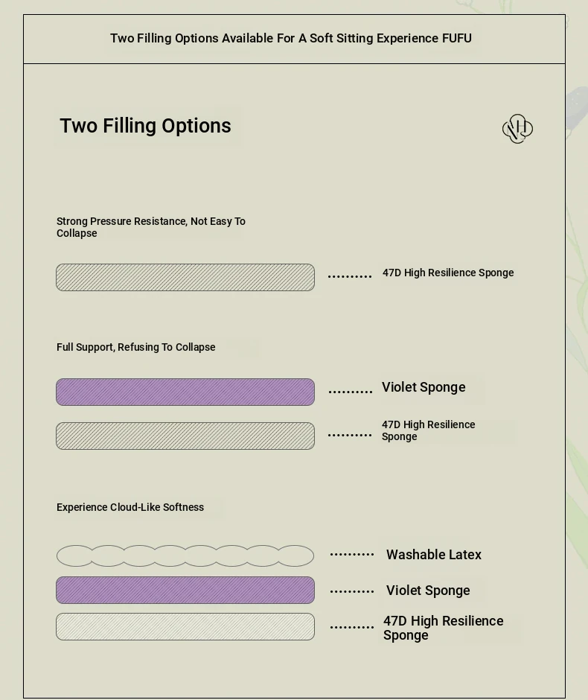The image size is (588, 700).
Task: Click the single-line "47D High Resilience Sponge" label
Action: 448,273
